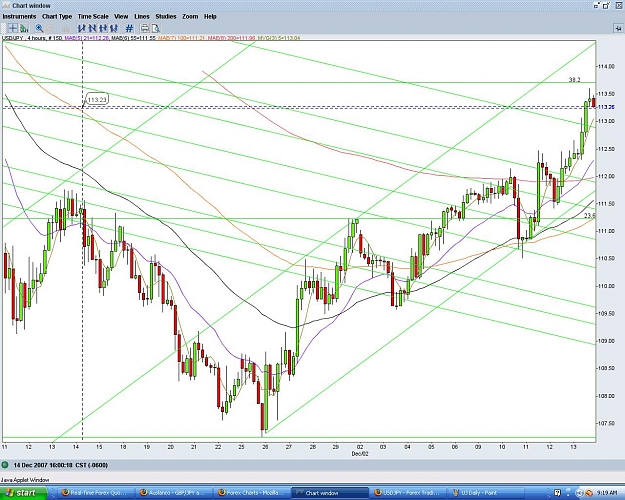Viewport: 625px width, 500px height.
Task: Click the third blue scroll chart icon
Action: pos(103,28)
